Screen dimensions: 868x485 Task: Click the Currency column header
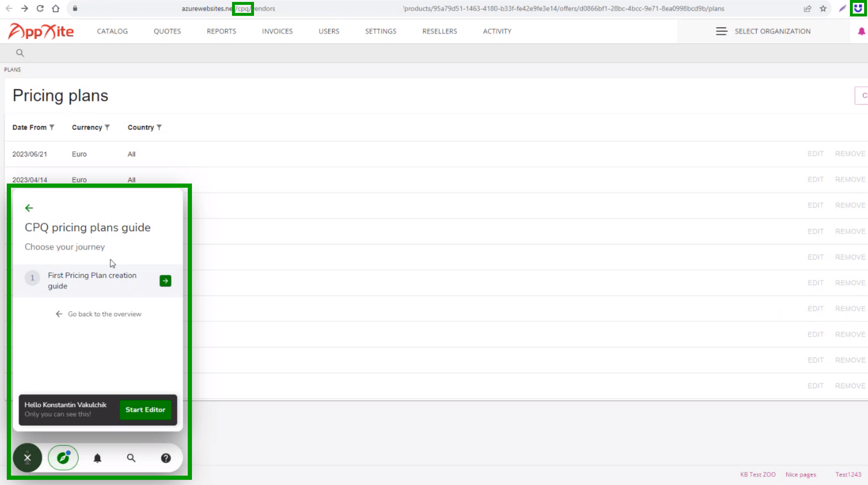pyautogui.click(x=87, y=127)
